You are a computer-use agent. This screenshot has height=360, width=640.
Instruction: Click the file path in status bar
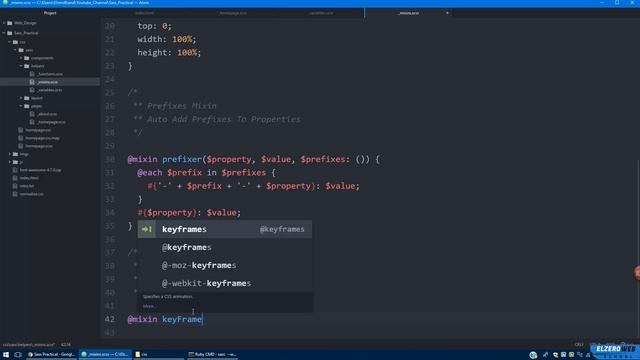(x=29, y=345)
